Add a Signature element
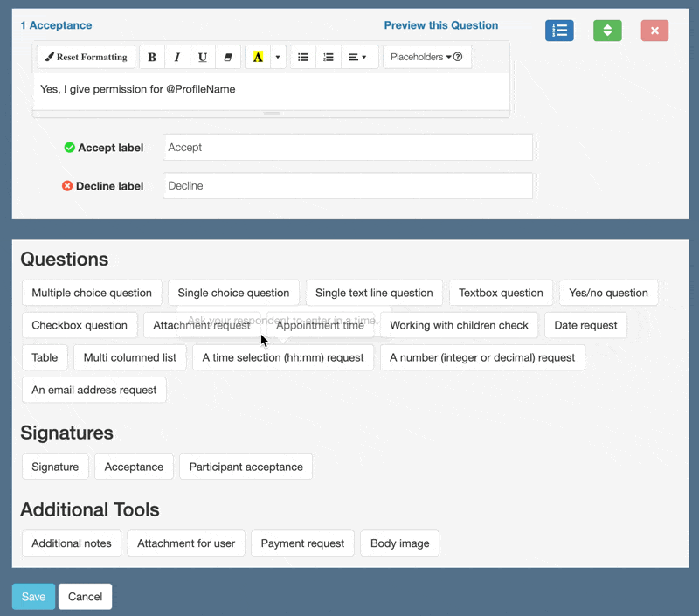 pyautogui.click(x=55, y=467)
